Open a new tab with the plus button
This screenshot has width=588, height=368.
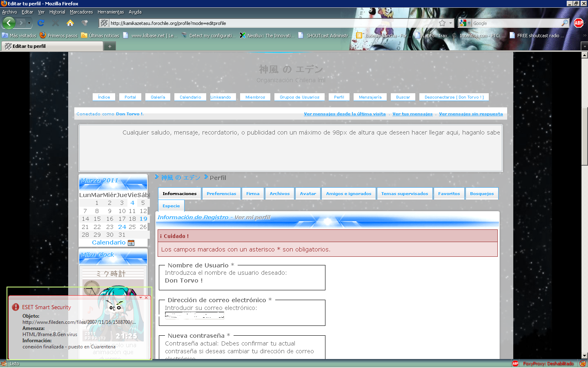(109, 47)
